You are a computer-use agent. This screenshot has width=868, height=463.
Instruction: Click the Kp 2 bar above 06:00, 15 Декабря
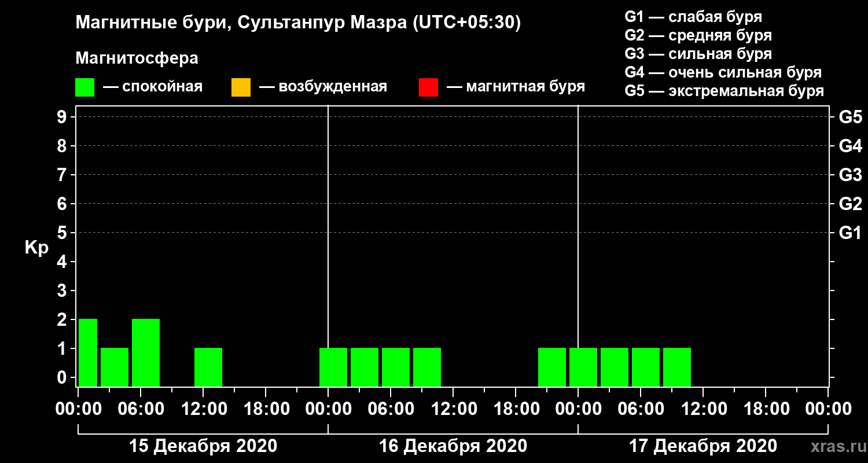(146, 352)
